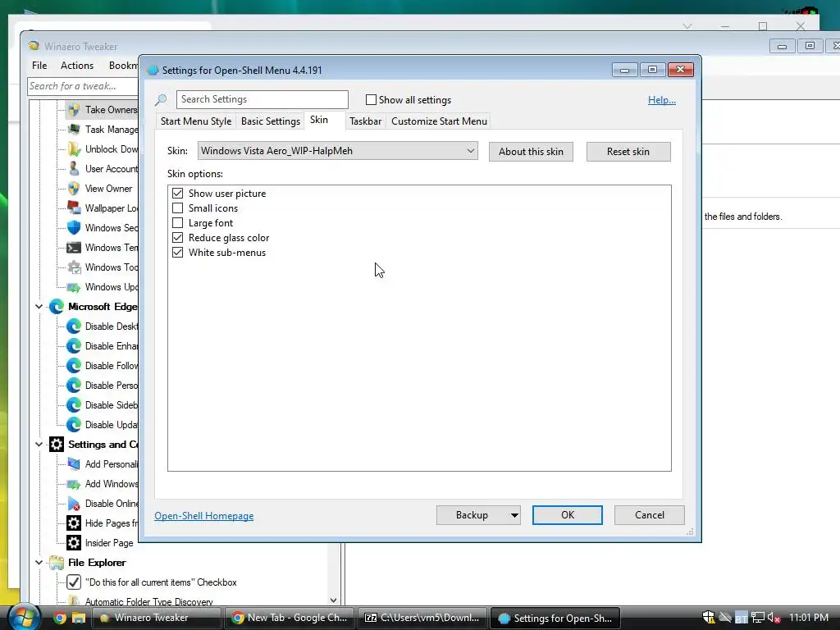Switch to the Basic Settings tab
Viewport: 840px width, 630px height.
(271, 121)
